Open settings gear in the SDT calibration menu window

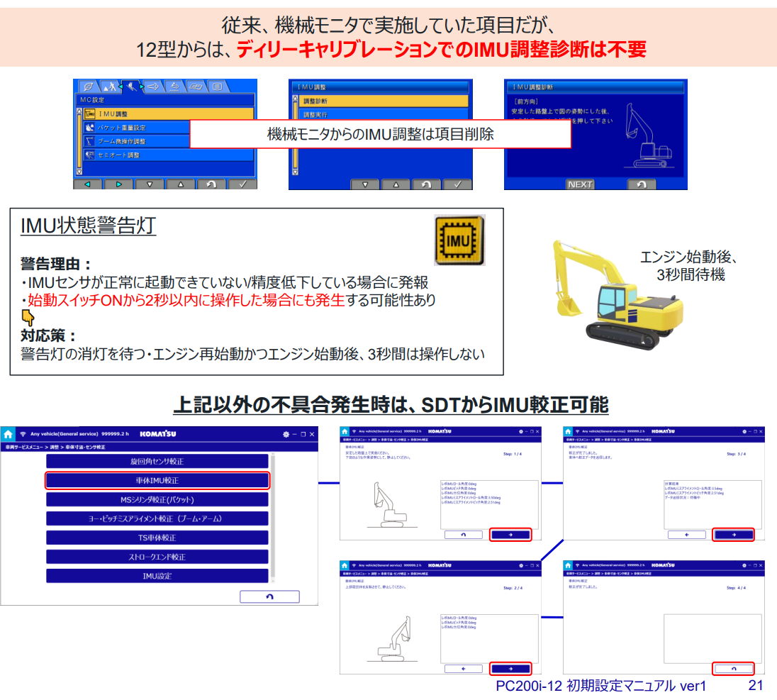click(x=286, y=434)
